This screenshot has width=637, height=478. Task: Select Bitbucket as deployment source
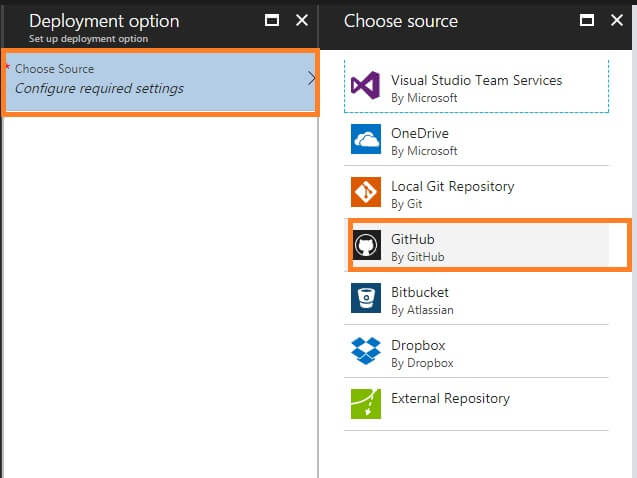click(476, 298)
